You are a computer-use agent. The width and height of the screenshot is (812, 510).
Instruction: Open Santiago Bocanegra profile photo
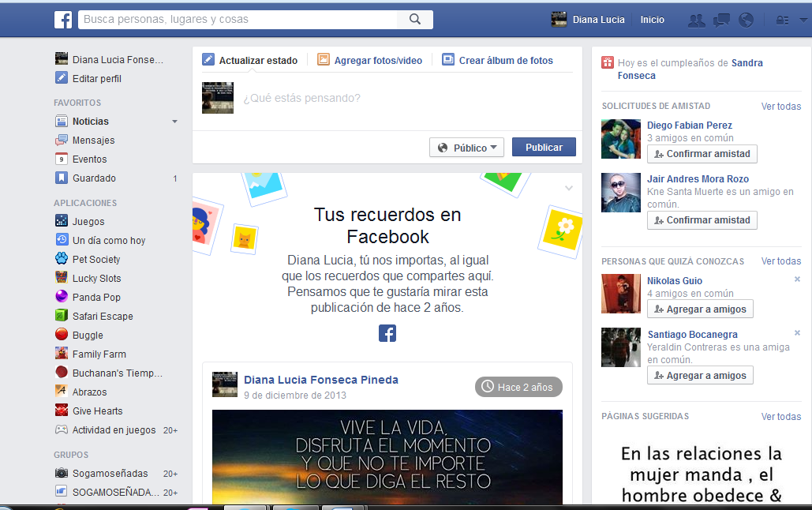621,347
